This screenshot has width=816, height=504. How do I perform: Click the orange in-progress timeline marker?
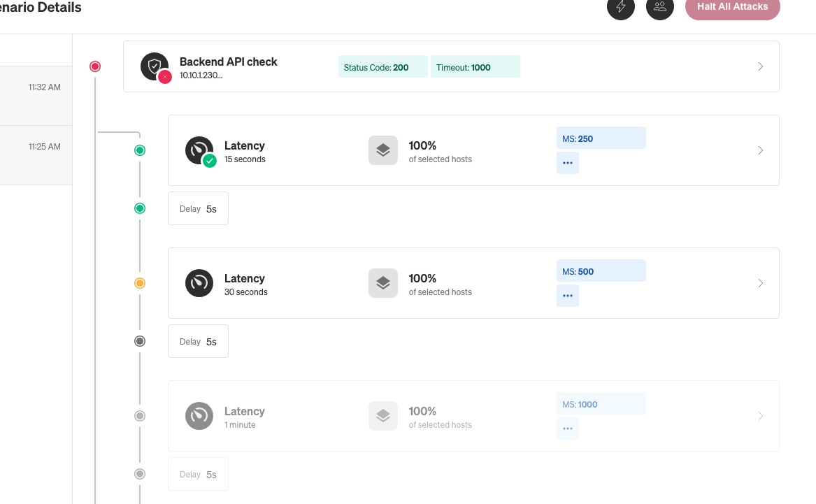point(140,283)
